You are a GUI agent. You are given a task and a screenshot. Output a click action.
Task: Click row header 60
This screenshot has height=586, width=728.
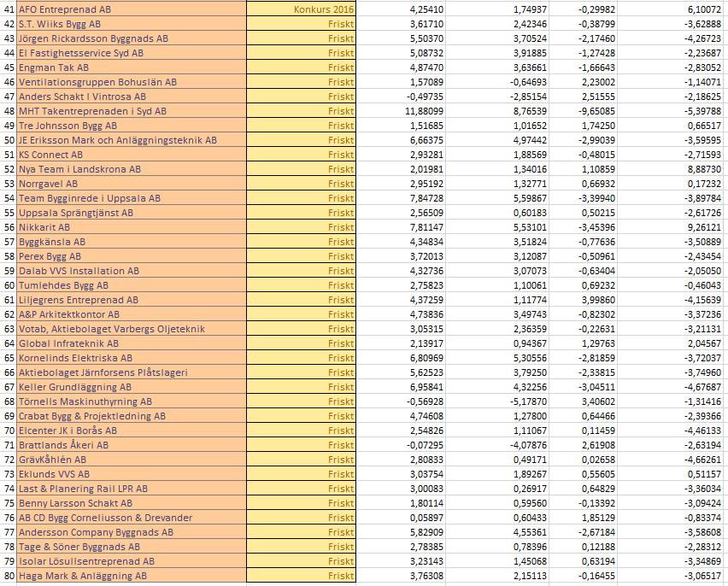[x=9, y=285]
